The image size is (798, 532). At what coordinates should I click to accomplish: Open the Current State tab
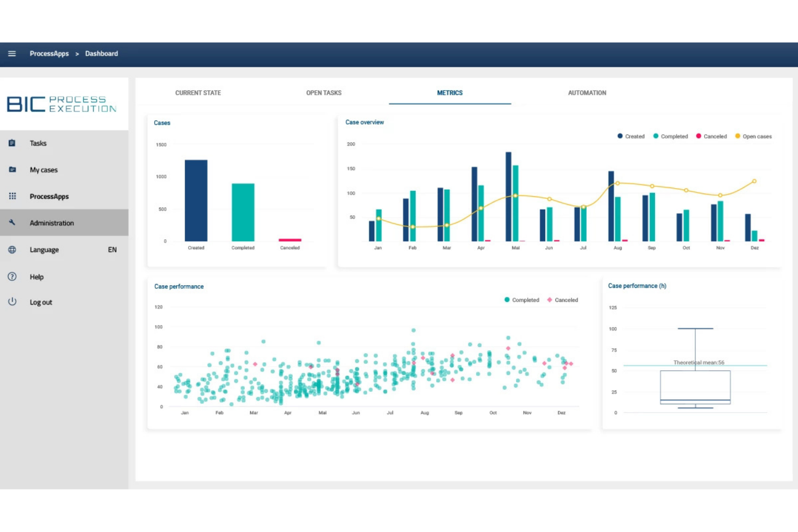coord(198,93)
